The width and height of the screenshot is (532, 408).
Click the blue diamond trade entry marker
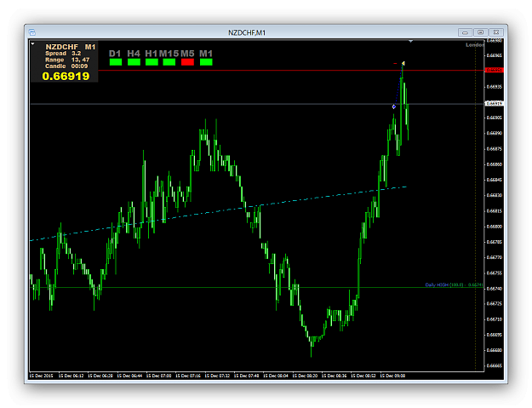click(x=394, y=106)
